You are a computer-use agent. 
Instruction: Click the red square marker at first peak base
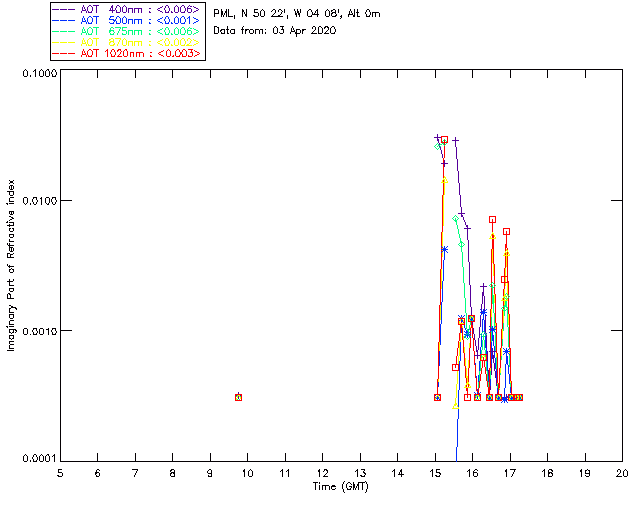pyautogui.click(x=437, y=397)
